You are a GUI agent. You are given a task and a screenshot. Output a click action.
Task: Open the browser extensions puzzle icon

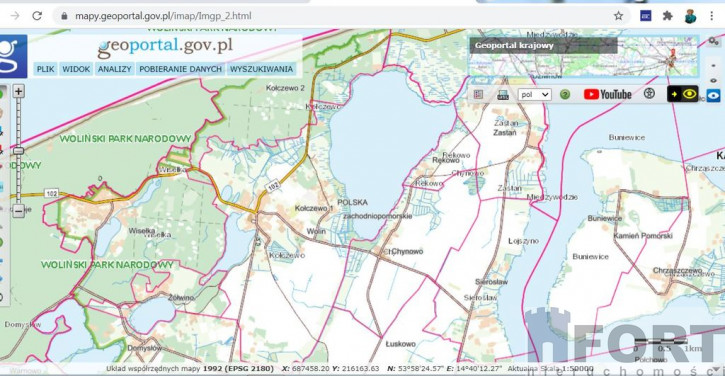(x=667, y=16)
